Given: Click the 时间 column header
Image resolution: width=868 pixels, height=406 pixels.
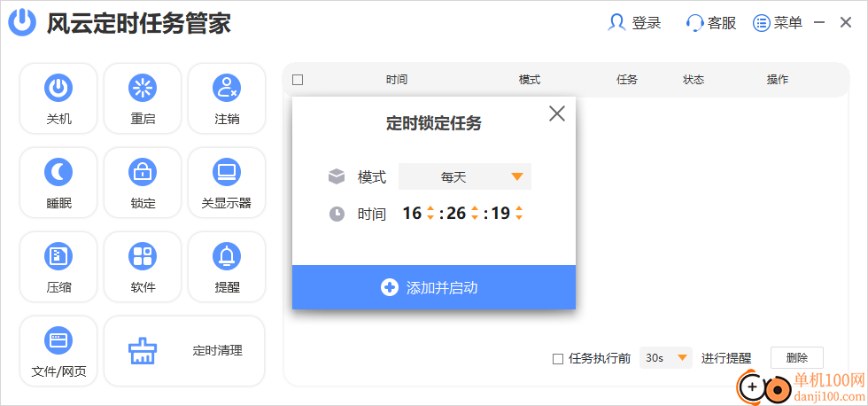Looking at the screenshot, I should coord(397,80).
